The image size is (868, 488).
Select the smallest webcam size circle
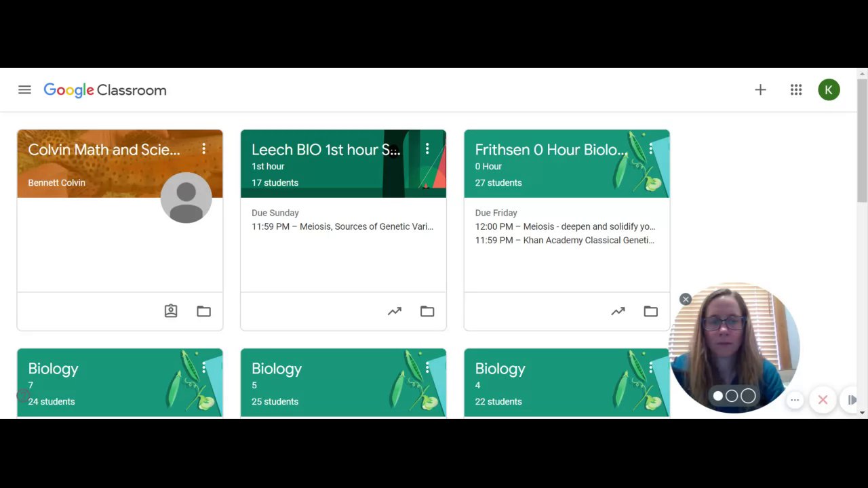(717, 396)
